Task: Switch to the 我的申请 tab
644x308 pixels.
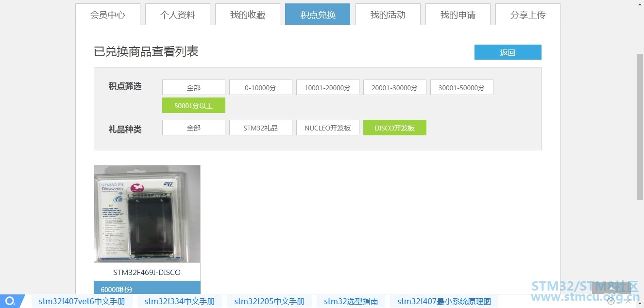Action: click(458, 15)
